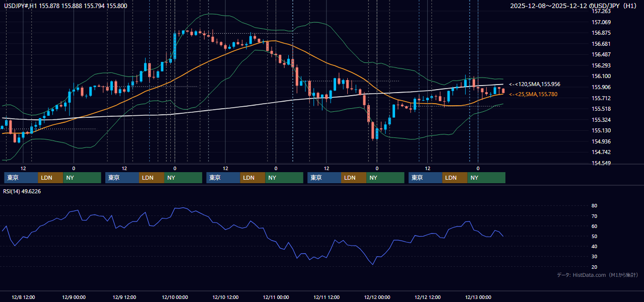Click the 12/10 12:00 time axis label

point(225,297)
